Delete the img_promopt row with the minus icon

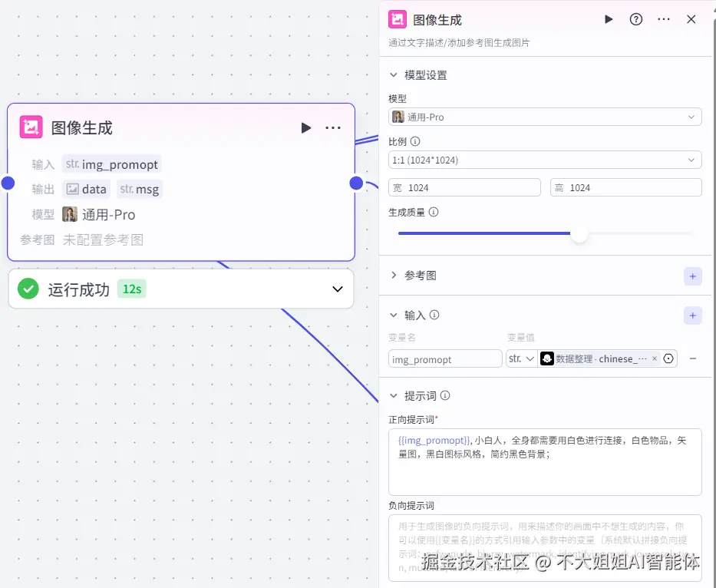(693, 358)
